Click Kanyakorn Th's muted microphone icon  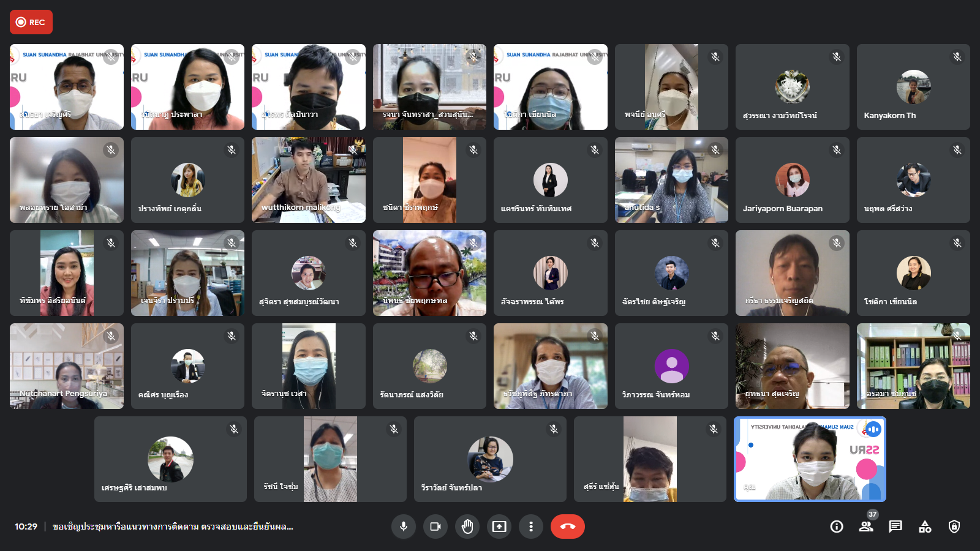coord(957,57)
